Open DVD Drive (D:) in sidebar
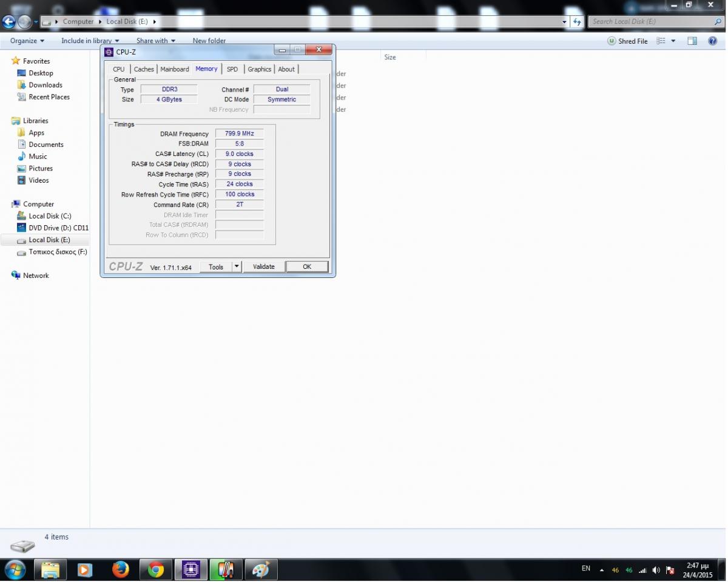This screenshot has width=728, height=582. [58, 228]
